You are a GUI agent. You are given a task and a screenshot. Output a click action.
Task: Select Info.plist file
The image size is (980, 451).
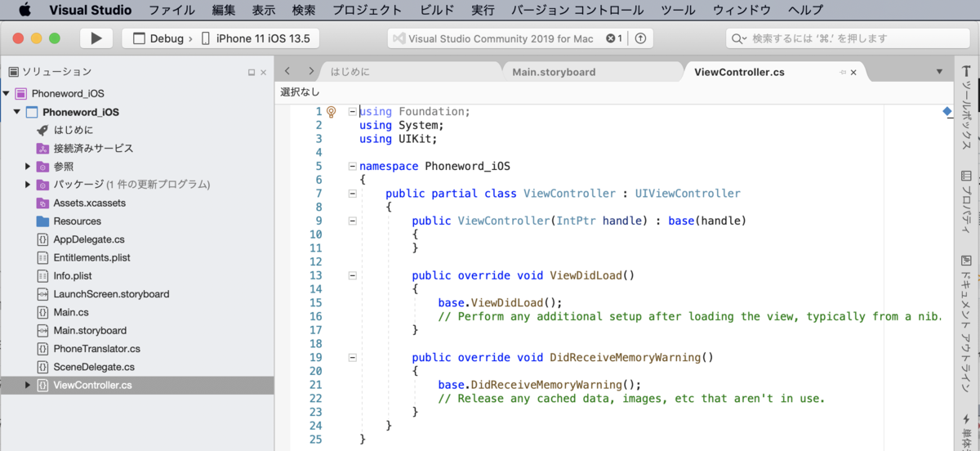click(73, 275)
